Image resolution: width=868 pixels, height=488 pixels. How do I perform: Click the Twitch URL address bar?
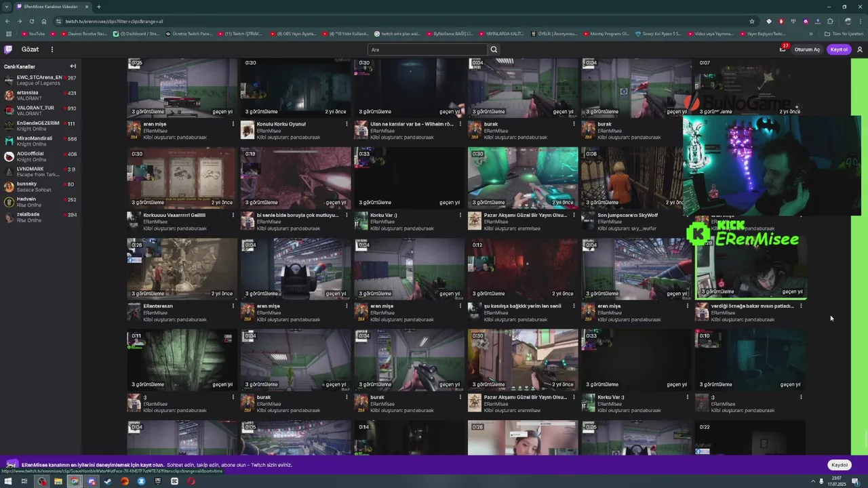[400, 21]
